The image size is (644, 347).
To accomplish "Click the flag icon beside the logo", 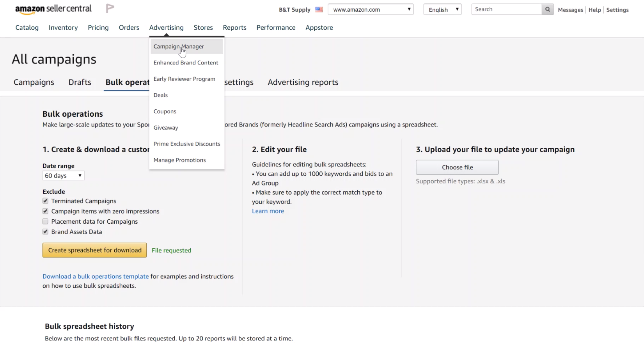I will point(110,8).
